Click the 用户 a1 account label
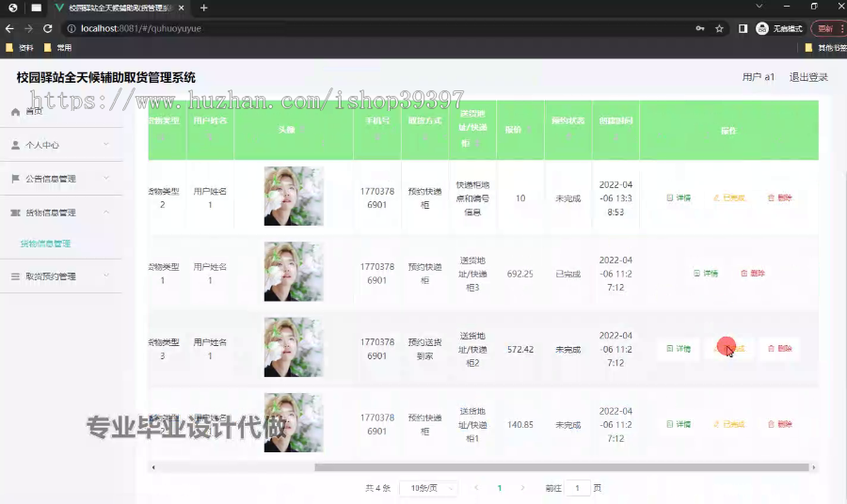Screen dimensions: 847x504 click(758, 77)
